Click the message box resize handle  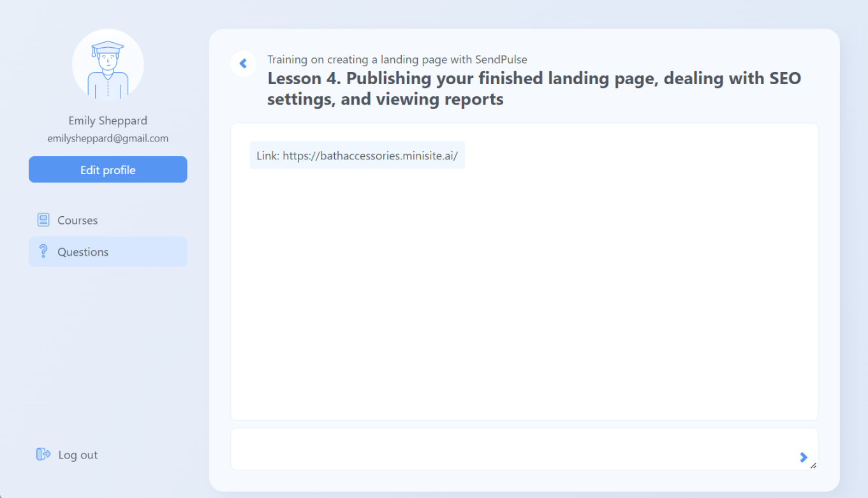[813, 466]
